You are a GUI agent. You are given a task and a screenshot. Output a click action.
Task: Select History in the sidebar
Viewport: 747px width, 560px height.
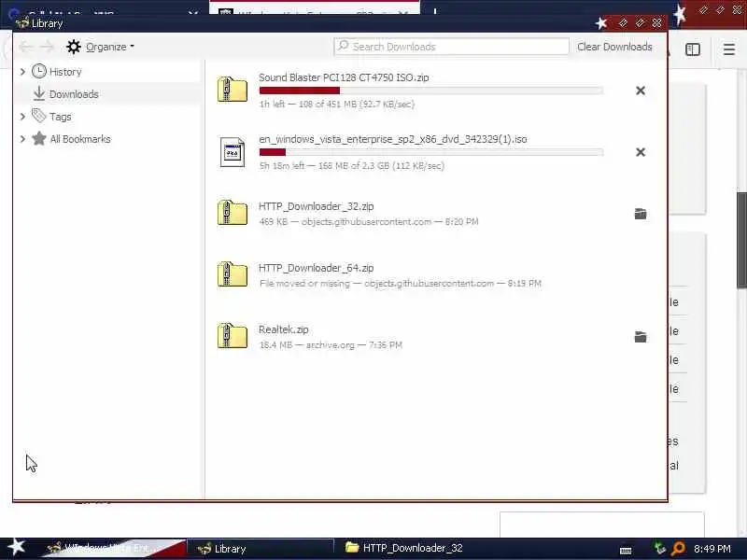pos(65,72)
